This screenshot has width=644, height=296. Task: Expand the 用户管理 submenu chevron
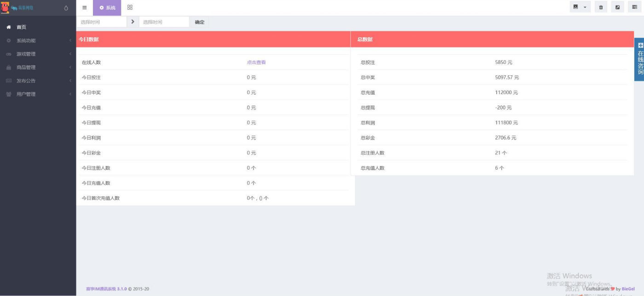click(70, 94)
